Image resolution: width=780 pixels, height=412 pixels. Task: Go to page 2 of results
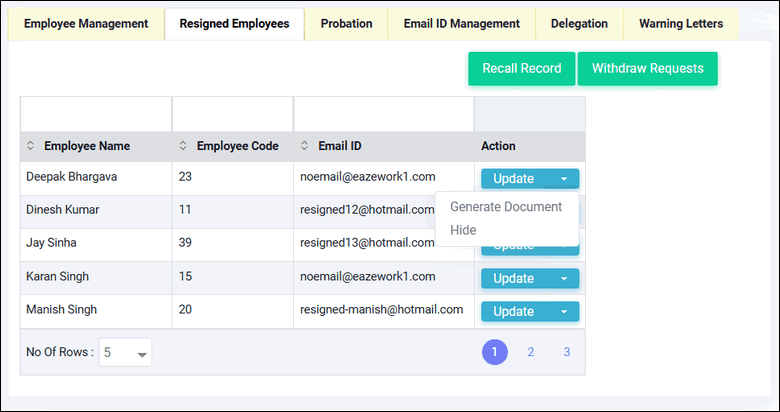click(531, 352)
